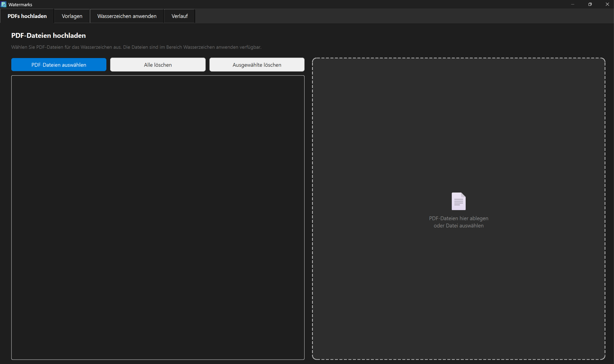Click inside the empty PDF file list
The image size is (614, 364).
coord(158,218)
